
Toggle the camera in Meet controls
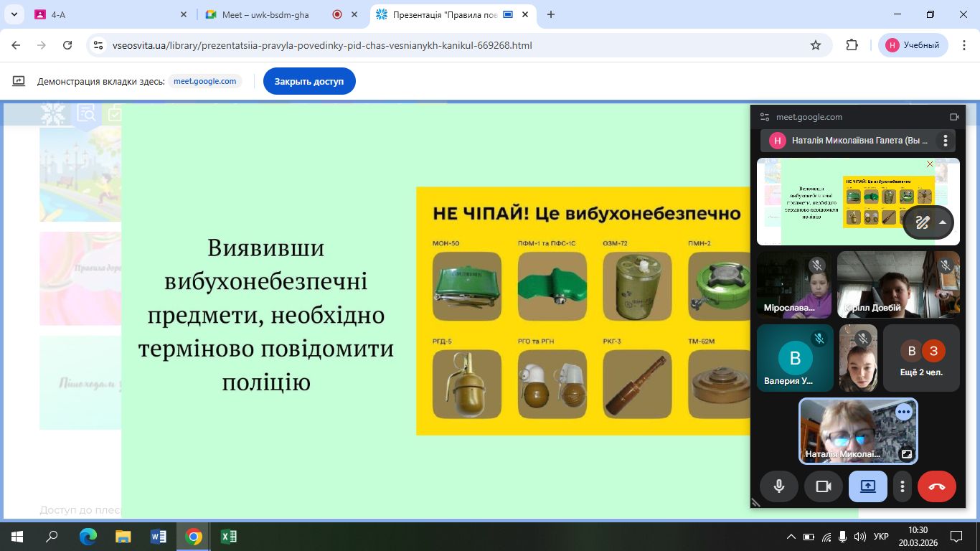click(823, 486)
